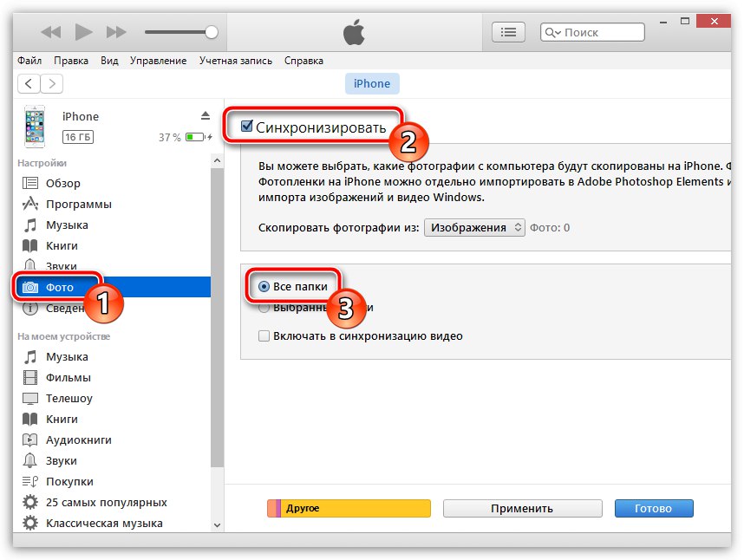Screen dimensions: 744x560
Task: Open the Изображения source dropdown
Action: click(474, 228)
